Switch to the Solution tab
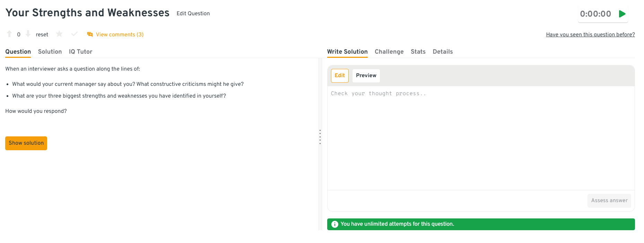The height and width of the screenshot is (243, 644). pos(50,52)
